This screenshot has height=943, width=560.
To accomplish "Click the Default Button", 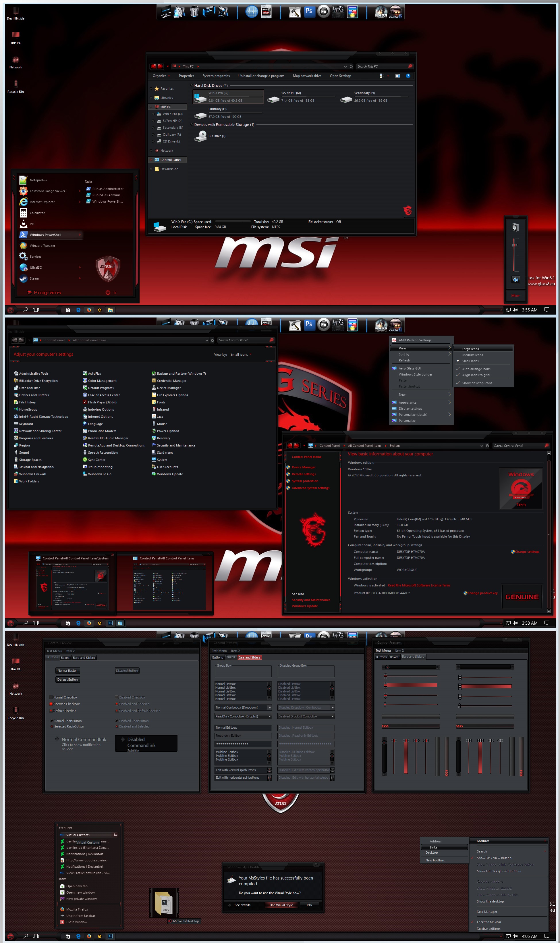I will (x=67, y=679).
